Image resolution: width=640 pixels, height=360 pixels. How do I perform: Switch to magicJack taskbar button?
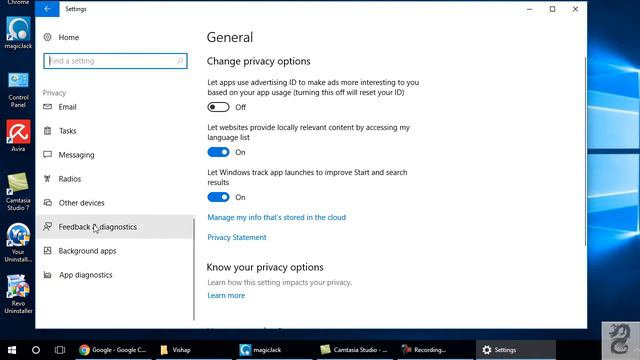tap(274, 350)
